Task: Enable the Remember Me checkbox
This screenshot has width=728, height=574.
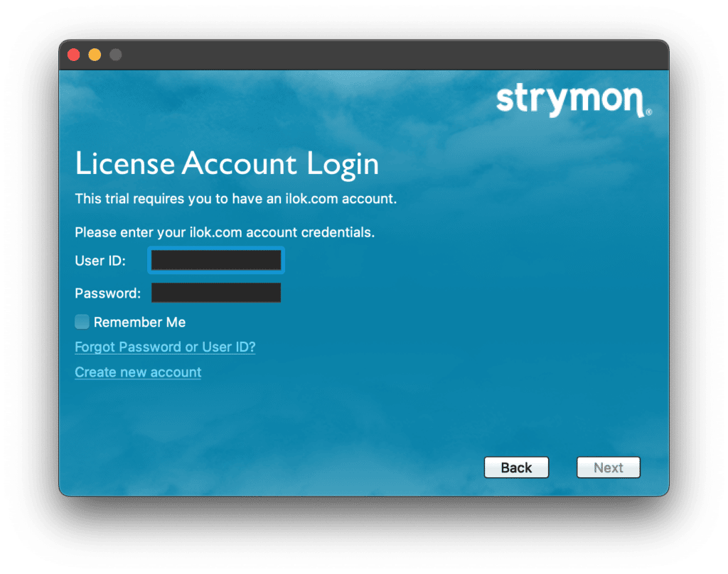Action: click(x=82, y=322)
